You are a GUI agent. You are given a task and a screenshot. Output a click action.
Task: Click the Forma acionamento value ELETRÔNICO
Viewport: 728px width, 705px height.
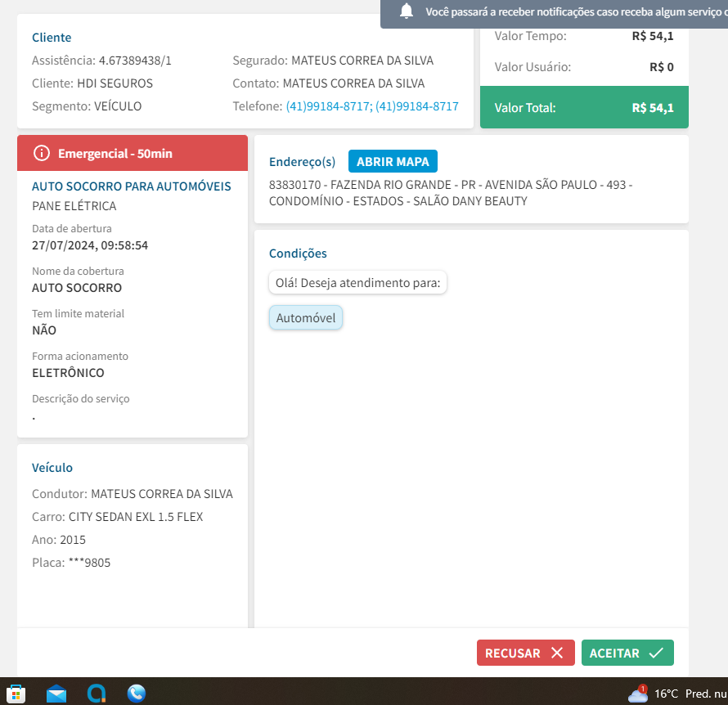coord(68,373)
